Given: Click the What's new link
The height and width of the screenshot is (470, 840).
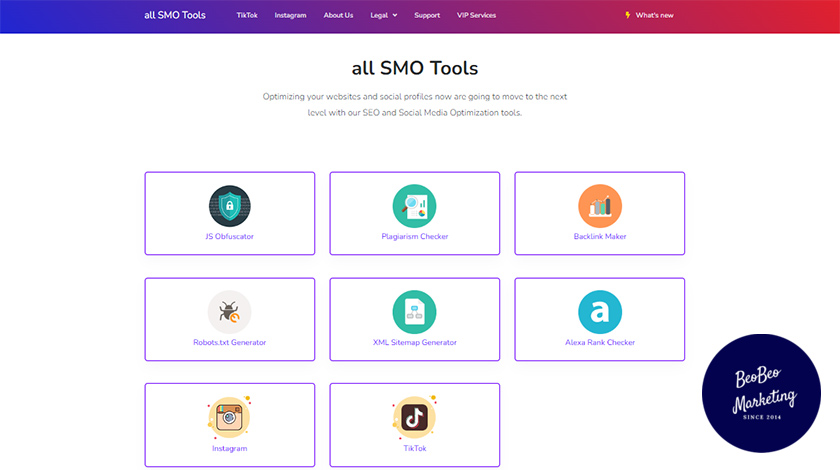Looking at the screenshot, I should point(654,16).
